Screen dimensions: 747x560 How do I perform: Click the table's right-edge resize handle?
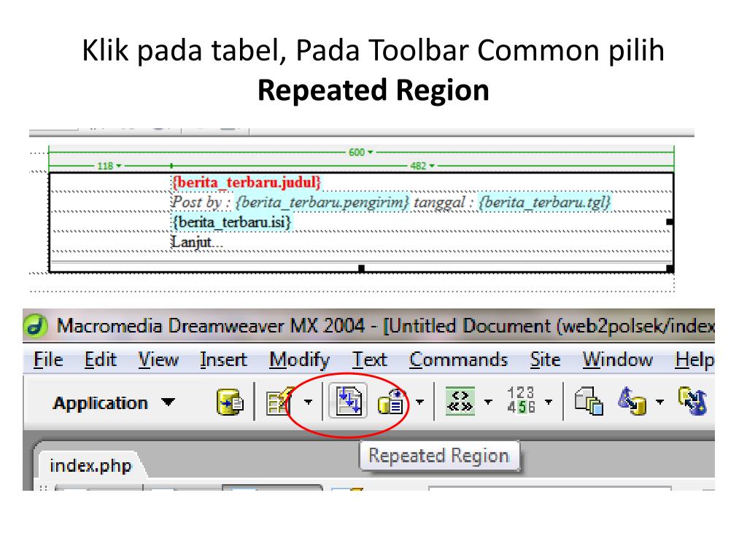[670, 222]
